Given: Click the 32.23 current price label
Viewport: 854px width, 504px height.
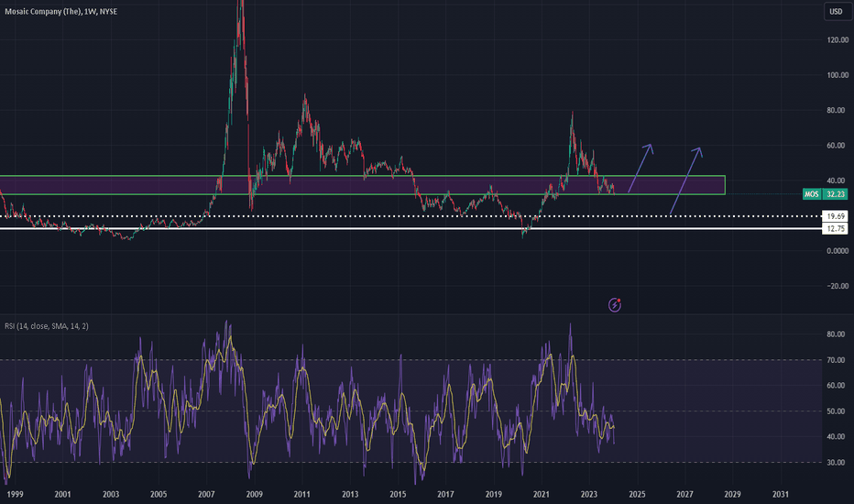Looking at the screenshot, I should pyautogui.click(x=835, y=194).
